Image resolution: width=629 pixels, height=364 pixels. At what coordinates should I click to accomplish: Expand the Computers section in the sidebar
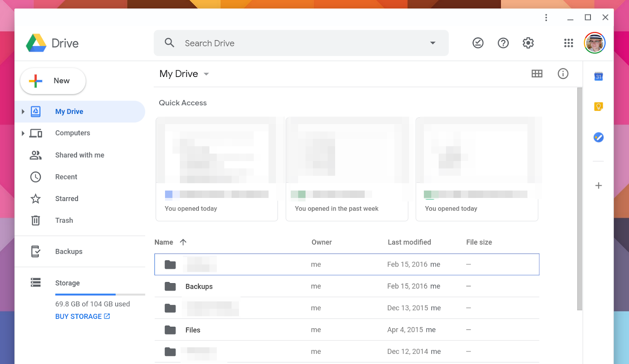point(23,133)
